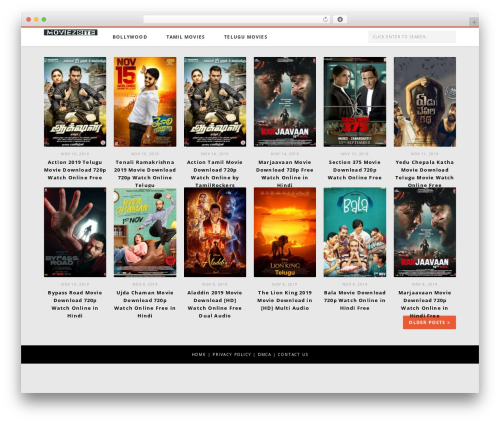Open link Ujda Chaman Movie Download 720p
The image size is (500, 423).
pos(145,304)
